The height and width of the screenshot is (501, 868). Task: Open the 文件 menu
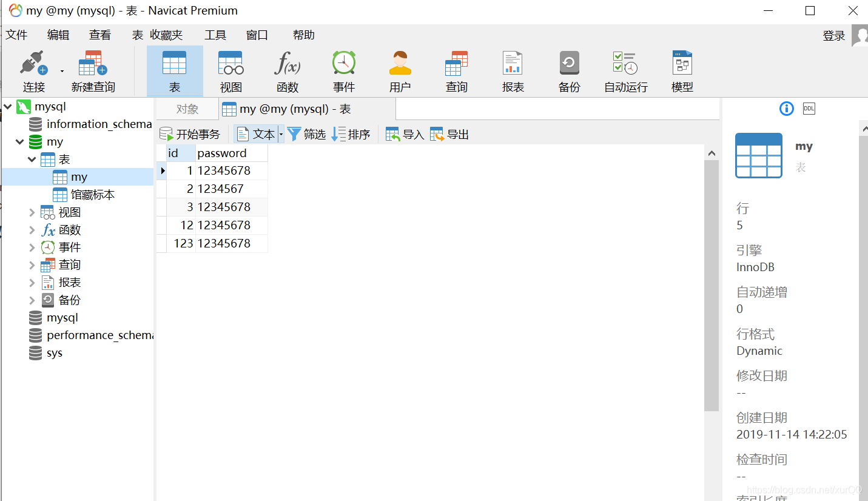point(17,35)
